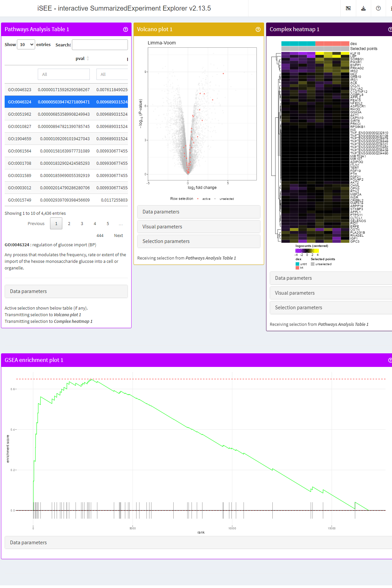Click help icon on GSEA enrichment plot 1
This screenshot has height=588, width=392.
click(390, 360)
